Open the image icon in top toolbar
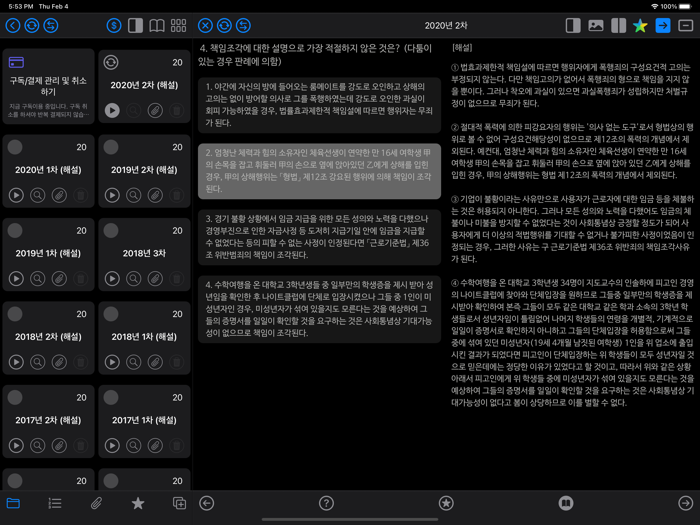Viewport: 700px width, 525px height. [596, 25]
